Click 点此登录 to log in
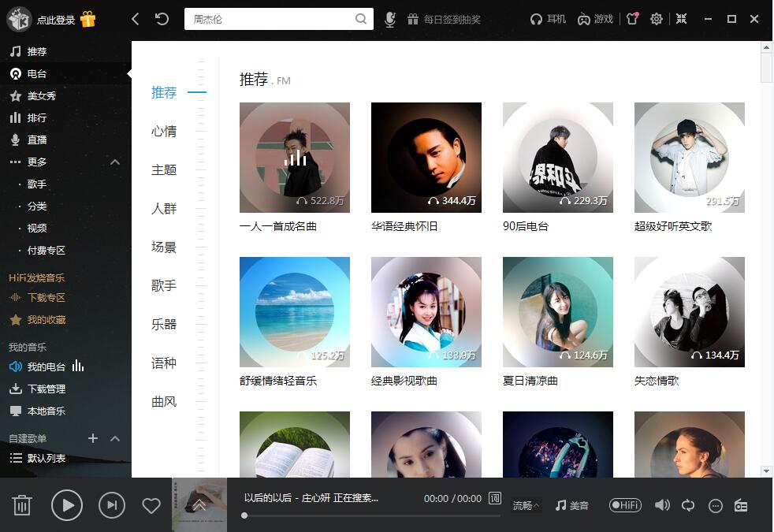 56,20
